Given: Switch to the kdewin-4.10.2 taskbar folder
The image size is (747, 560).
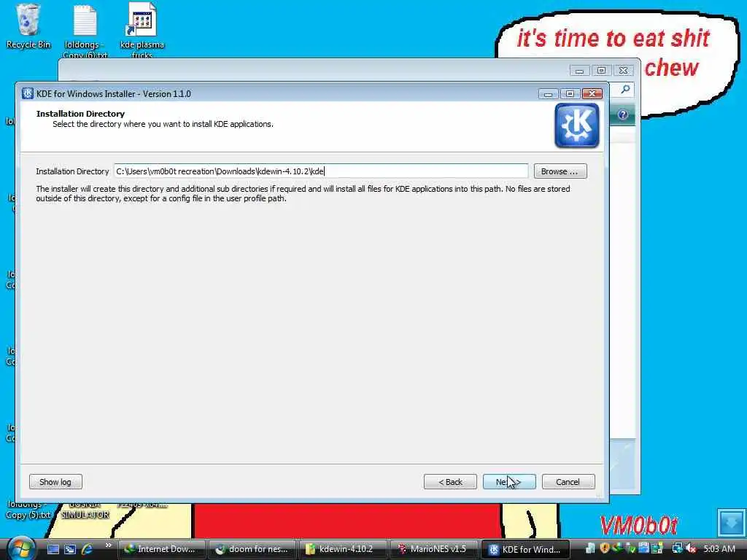Looking at the screenshot, I should [x=343, y=549].
